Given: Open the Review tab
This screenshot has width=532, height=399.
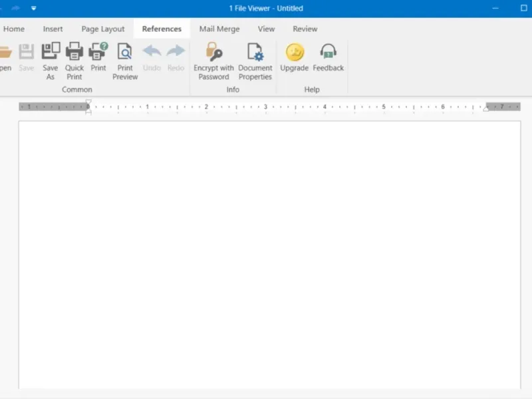Looking at the screenshot, I should tap(305, 29).
